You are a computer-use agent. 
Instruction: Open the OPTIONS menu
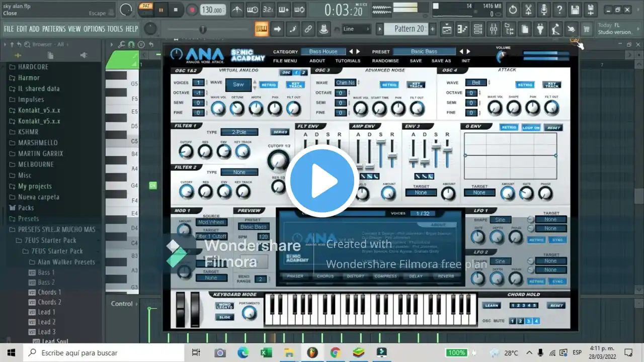pos(94,29)
